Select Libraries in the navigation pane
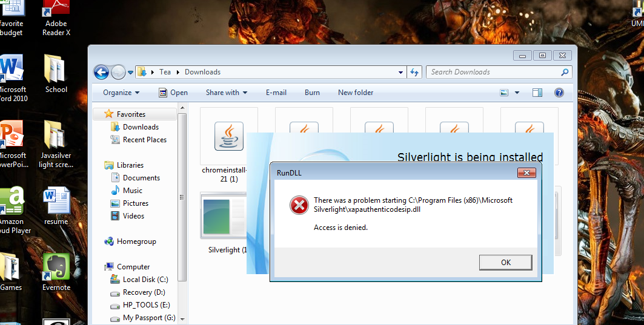 130,165
